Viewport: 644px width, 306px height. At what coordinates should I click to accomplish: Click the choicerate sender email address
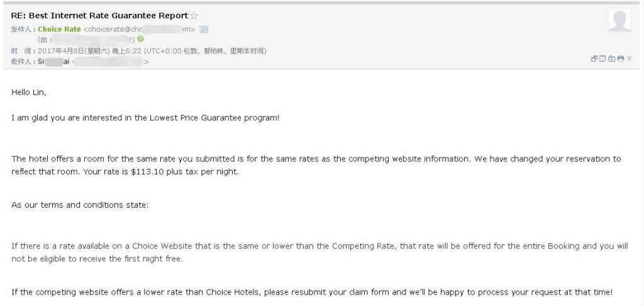[x=139, y=29]
